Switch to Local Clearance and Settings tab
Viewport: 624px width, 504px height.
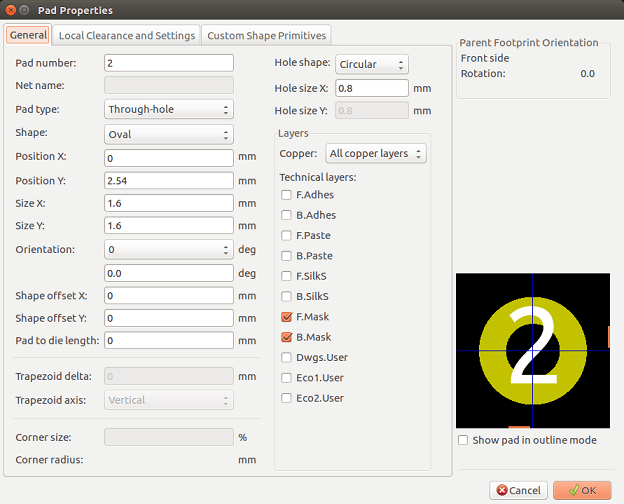tap(127, 35)
